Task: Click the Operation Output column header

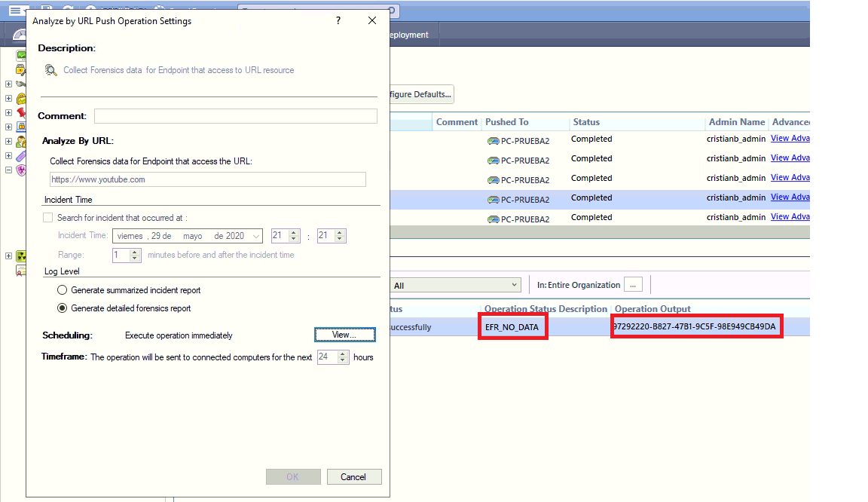Action: point(653,308)
